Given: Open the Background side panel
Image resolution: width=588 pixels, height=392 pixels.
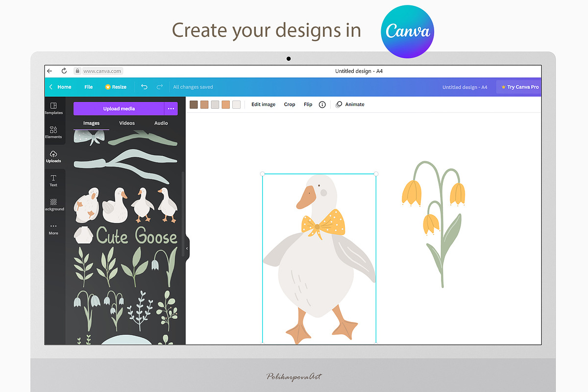Looking at the screenshot, I should pos(53,205).
